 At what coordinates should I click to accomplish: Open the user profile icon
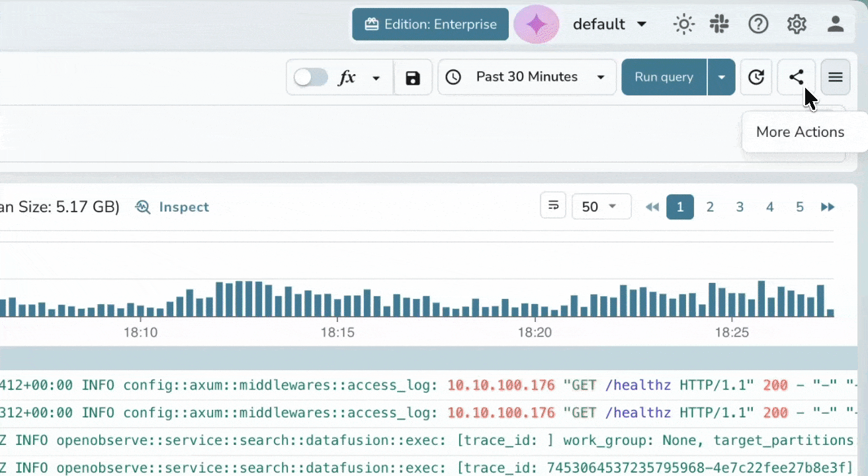(x=836, y=24)
